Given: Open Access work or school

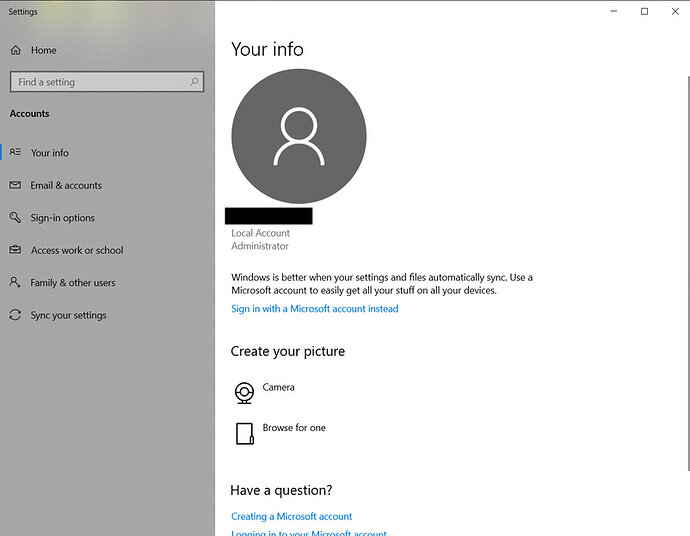Looking at the screenshot, I should [107, 250].
